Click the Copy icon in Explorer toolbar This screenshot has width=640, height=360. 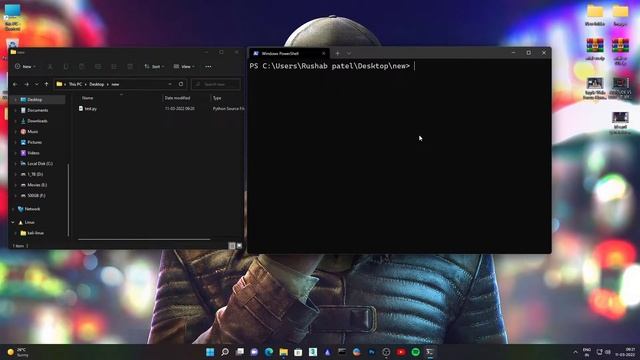tap(66, 67)
